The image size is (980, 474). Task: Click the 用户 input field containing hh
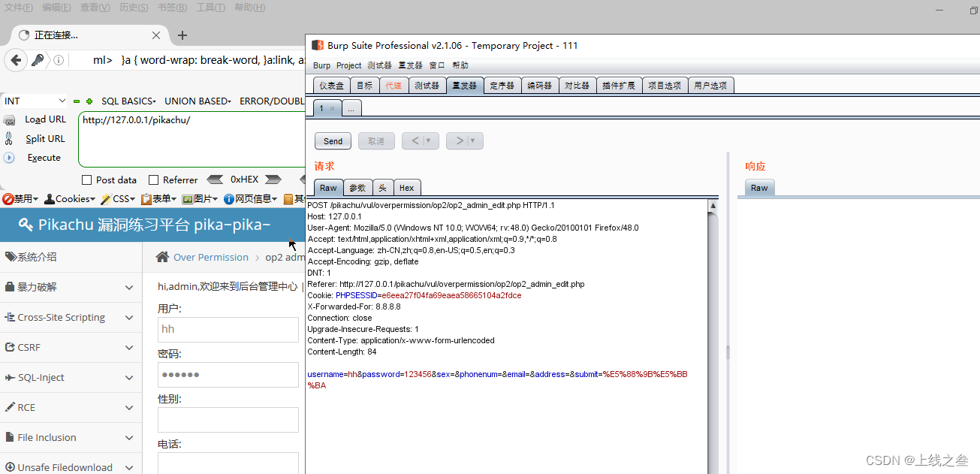click(228, 329)
